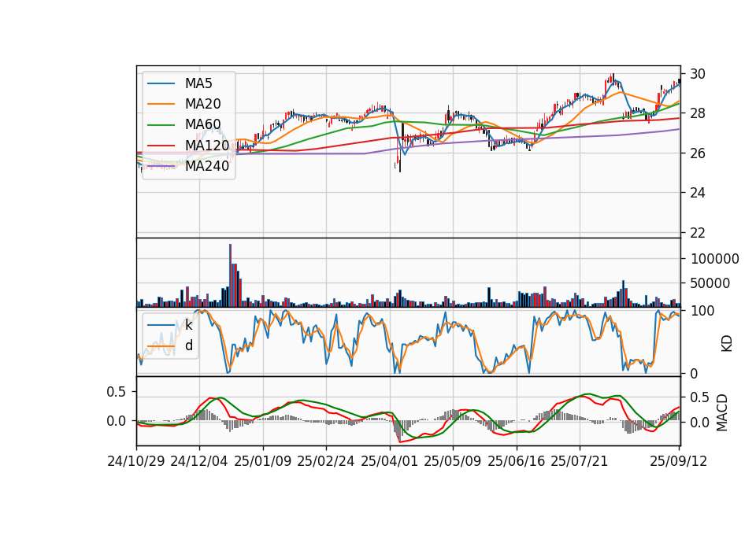Screen dimensions: 756x543
Task: Click the 25/04/01 date label
Action: point(390,461)
